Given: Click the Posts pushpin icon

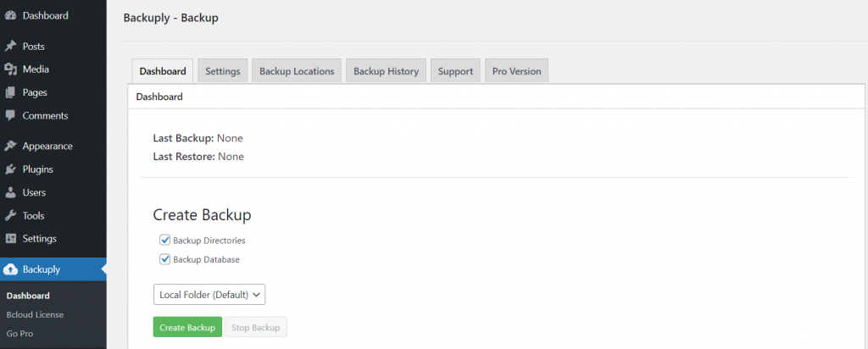Looking at the screenshot, I should [x=10, y=47].
